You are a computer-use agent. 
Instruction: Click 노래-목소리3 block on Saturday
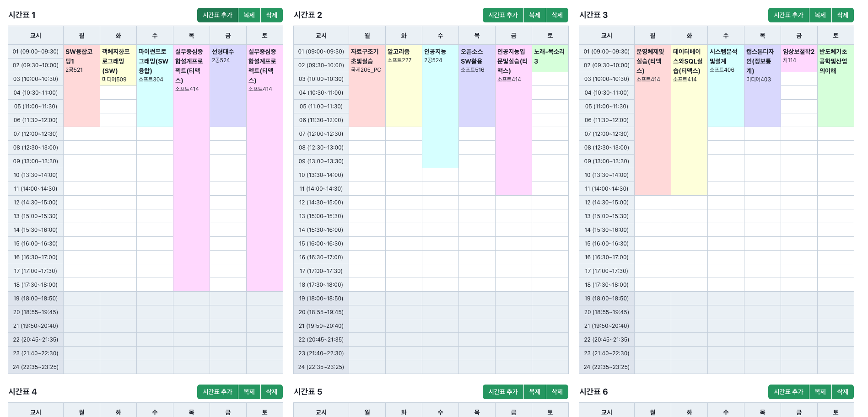(x=550, y=58)
